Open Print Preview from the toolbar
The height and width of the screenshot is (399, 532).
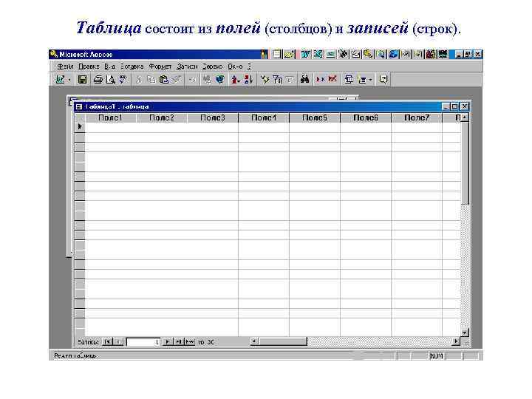pos(111,80)
